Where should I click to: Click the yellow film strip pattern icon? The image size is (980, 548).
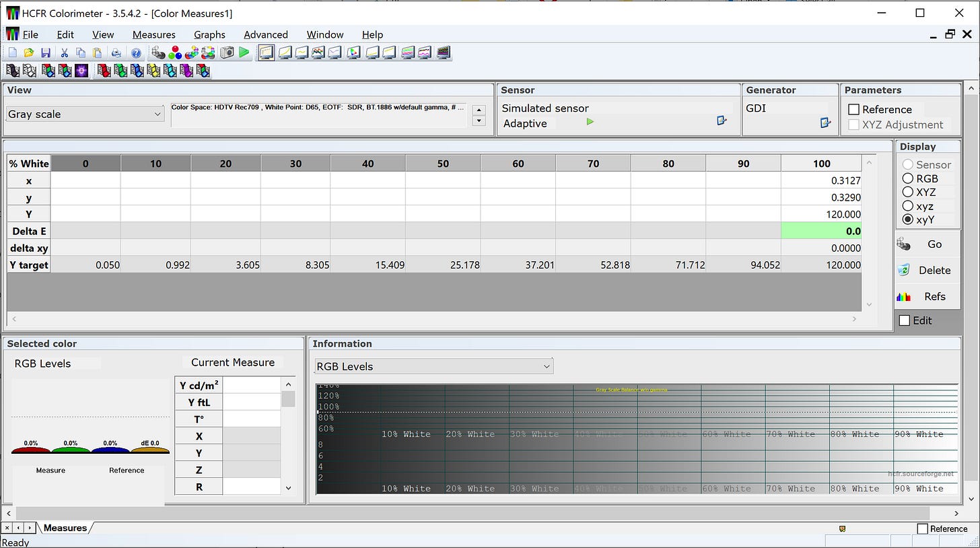point(153,70)
